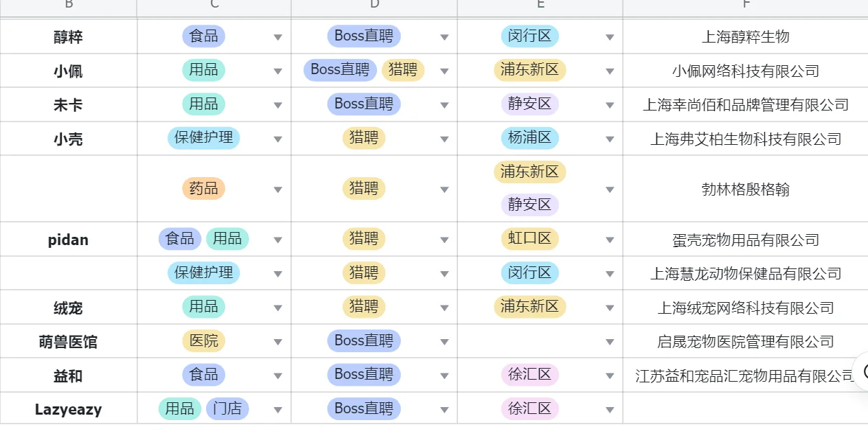Select the 门店 tag in Lazyeazy row
This screenshot has width=868, height=427.
[x=227, y=409]
